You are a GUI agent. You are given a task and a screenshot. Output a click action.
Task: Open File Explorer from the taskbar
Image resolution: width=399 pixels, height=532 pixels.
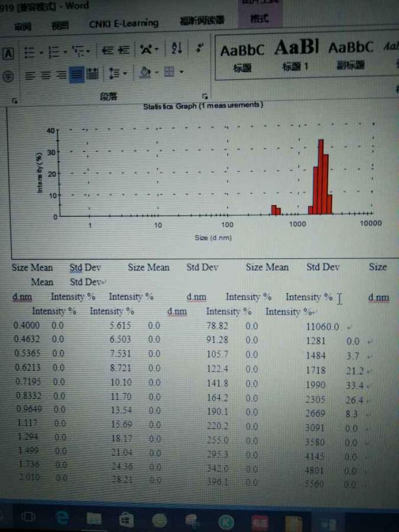coord(93,518)
